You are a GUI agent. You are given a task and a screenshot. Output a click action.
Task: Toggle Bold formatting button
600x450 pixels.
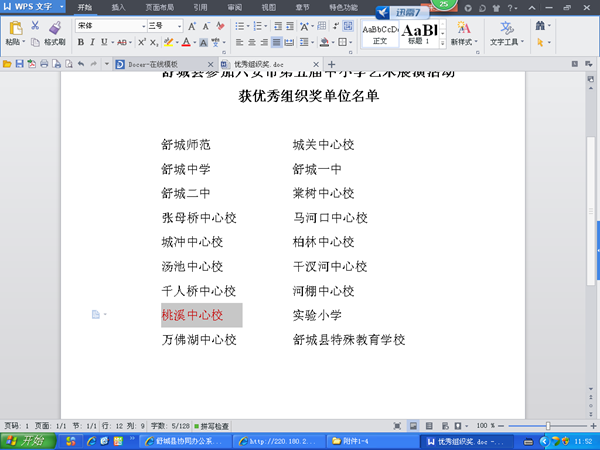80,43
